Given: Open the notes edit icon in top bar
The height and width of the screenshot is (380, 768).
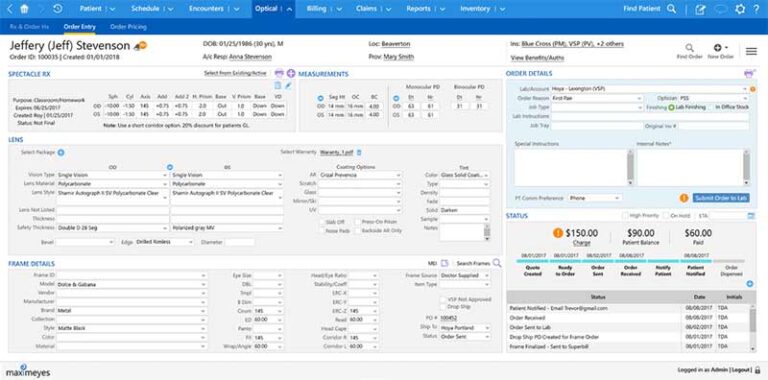Looking at the screenshot, I should [x=700, y=9].
